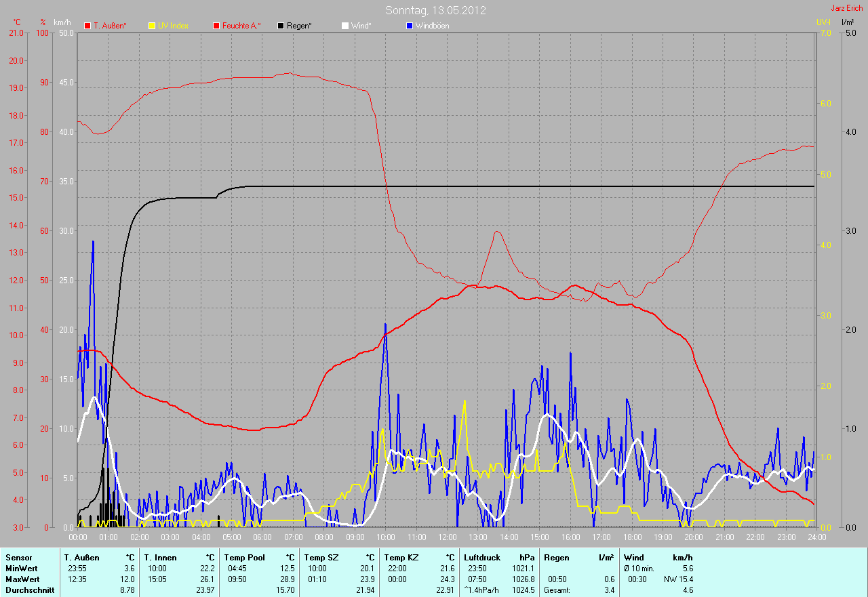
Task: Select the black Regen legend swatch
Action: pyautogui.click(x=281, y=26)
